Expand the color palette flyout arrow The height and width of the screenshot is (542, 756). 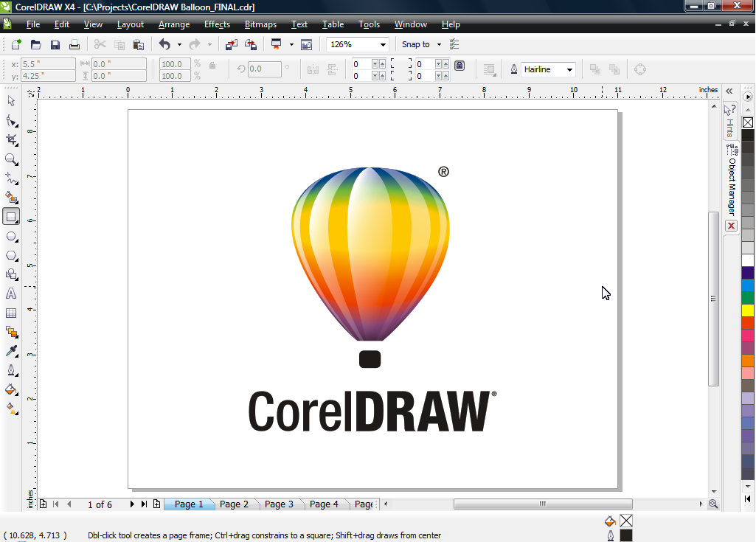click(748, 97)
